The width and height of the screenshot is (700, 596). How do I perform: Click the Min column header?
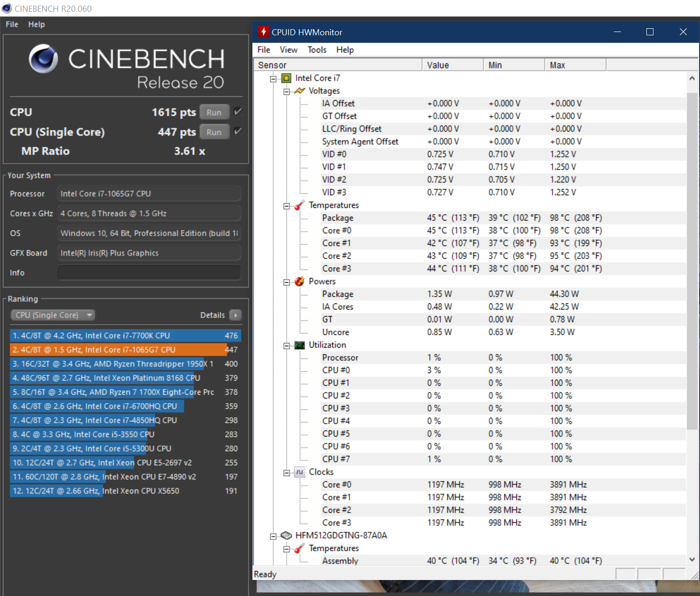[514, 65]
